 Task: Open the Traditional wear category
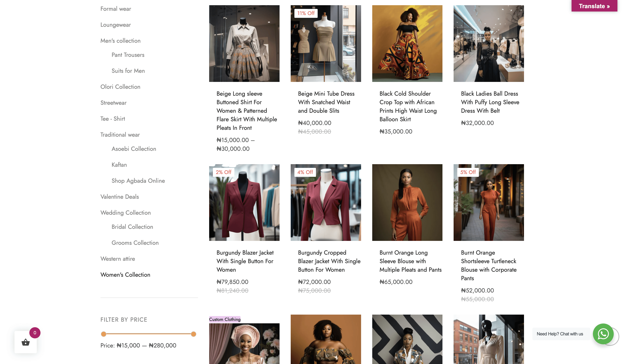(120, 135)
